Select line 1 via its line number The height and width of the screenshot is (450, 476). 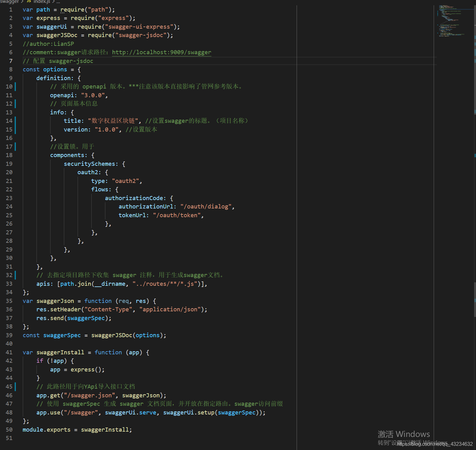coord(11,10)
